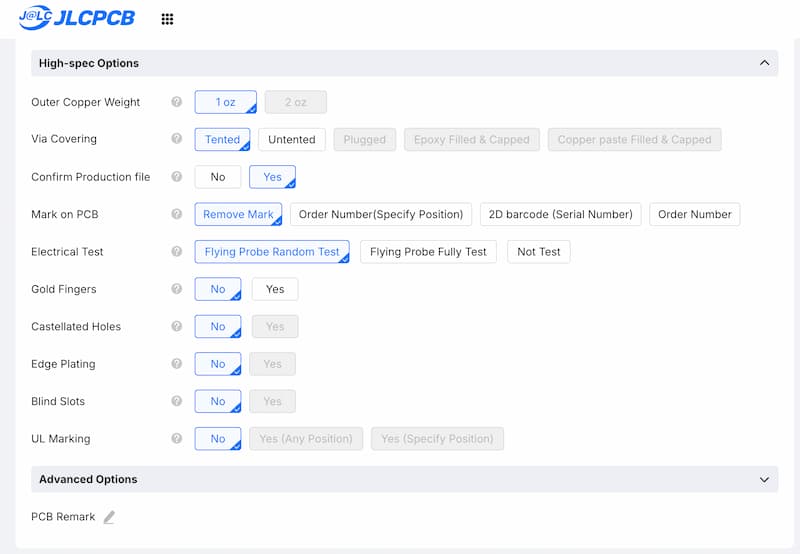Pick Not Test for Electrical Test
The image size is (800, 554).
[x=538, y=252]
